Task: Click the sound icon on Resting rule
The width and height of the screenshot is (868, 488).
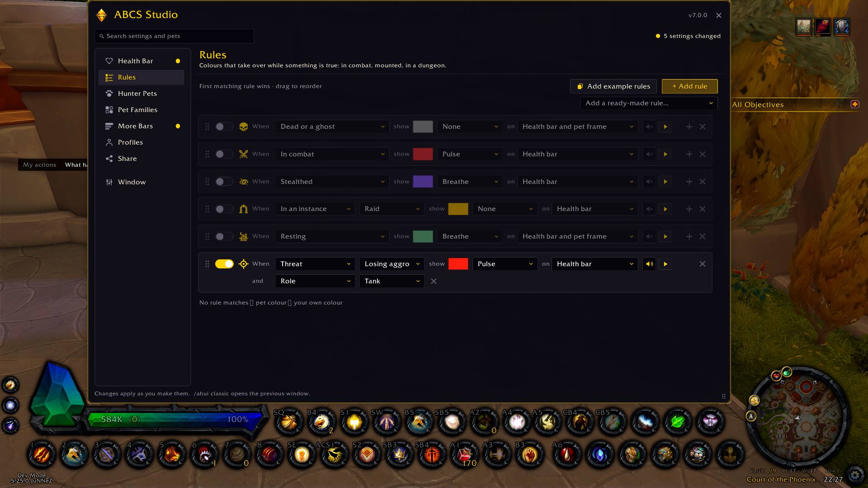Action: (649, 236)
